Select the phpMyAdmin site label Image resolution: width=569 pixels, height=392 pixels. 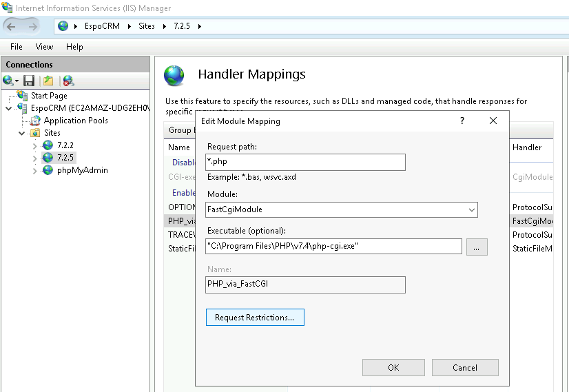tap(83, 170)
